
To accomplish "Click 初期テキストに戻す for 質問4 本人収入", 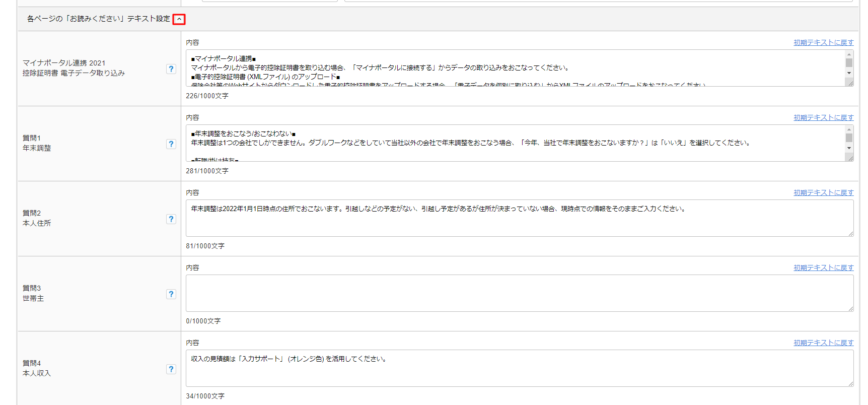I will coord(823,343).
